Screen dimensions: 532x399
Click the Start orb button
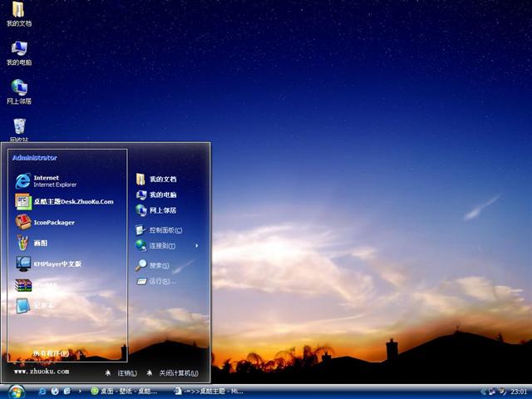(x=16, y=391)
